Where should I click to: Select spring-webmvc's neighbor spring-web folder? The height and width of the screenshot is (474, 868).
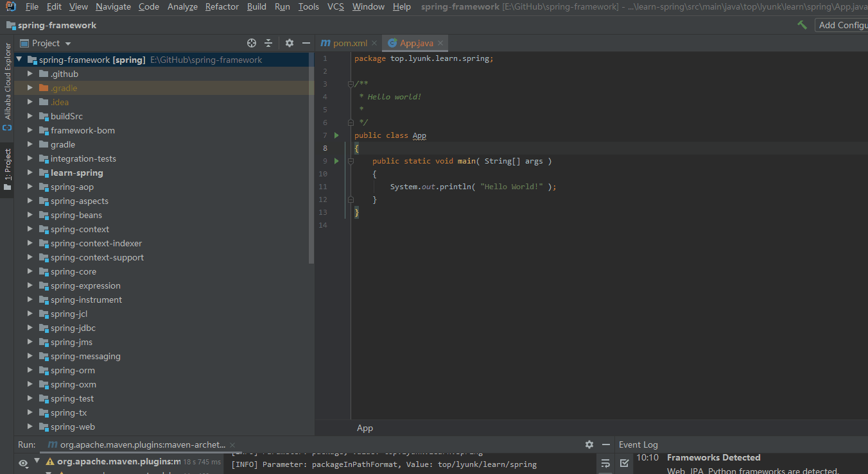(73, 427)
